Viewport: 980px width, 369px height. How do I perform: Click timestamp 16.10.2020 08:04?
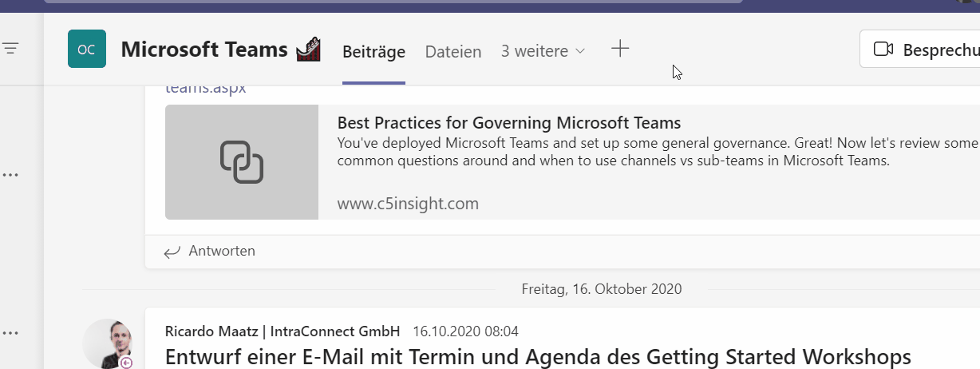[465, 331]
